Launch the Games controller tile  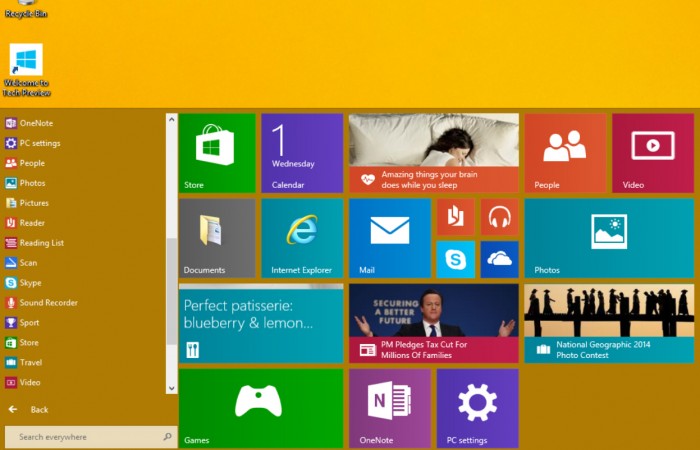click(260, 408)
